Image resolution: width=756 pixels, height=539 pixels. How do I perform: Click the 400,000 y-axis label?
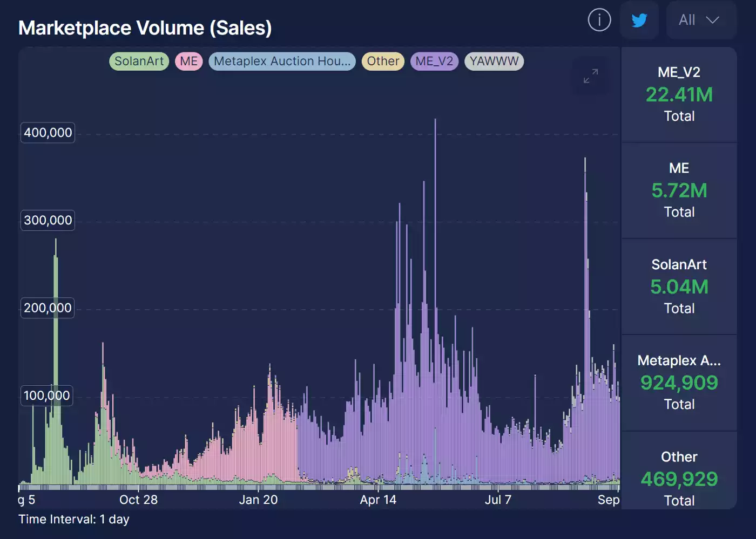click(x=48, y=133)
